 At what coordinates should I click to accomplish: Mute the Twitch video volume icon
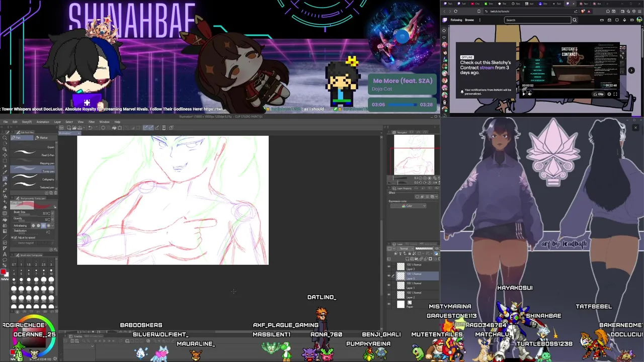point(530,94)
